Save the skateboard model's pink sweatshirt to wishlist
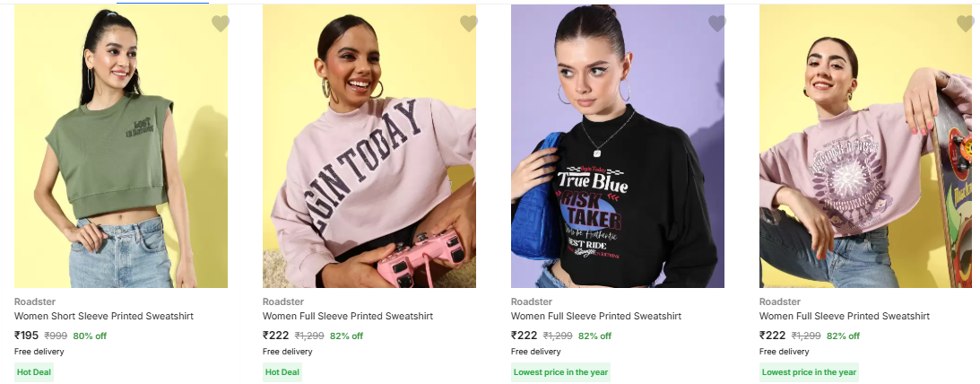The height and width of the screenshot is (384, 980). tap(965, 23)
